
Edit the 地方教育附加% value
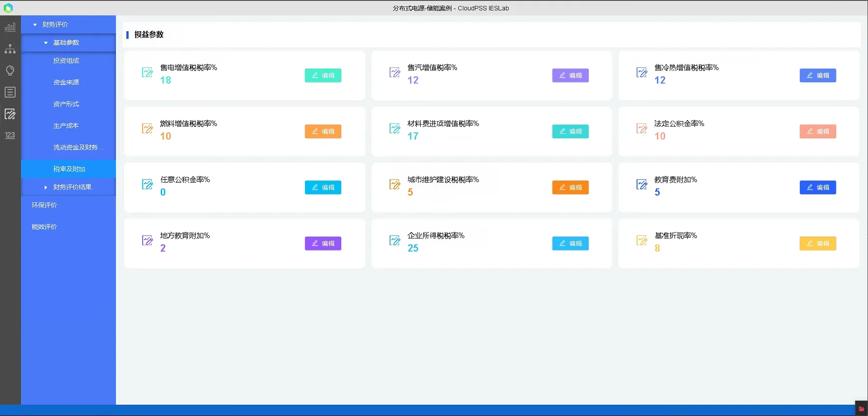click(323, 243)
